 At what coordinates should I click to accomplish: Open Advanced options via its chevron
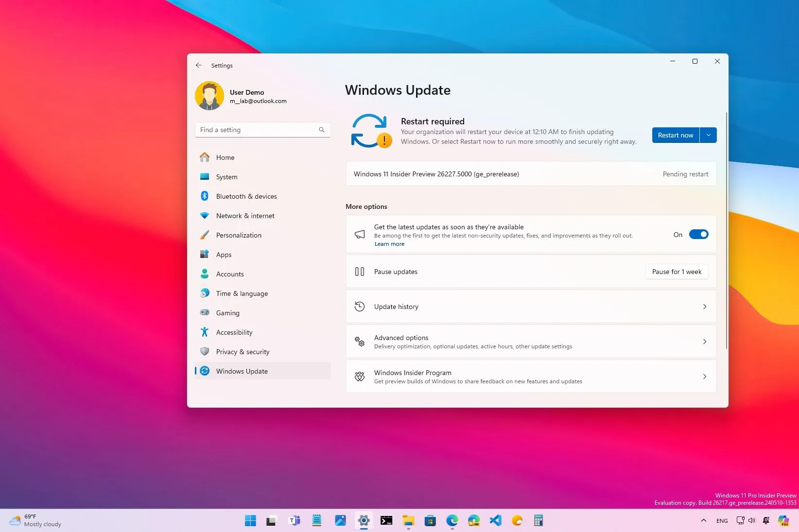pos(704,342)
